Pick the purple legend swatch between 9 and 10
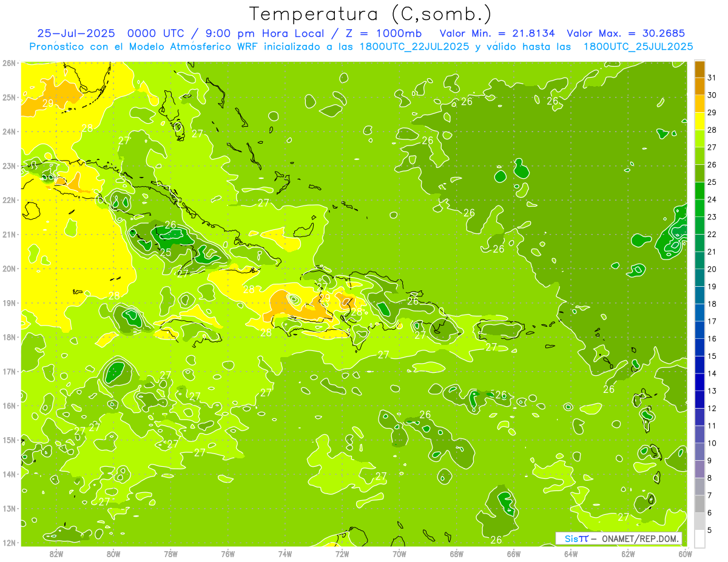The height and width of the screenshot is (562, 728). pos(699,452)
